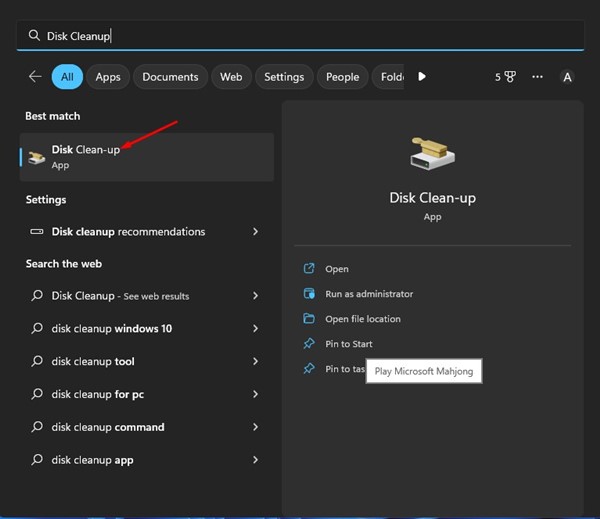The width and height of the screenshot is (600, 519).
Task: Expand the 'disk cleanup command' suggestion arrow
Action: pyautogui.click(x=256, y=427)
